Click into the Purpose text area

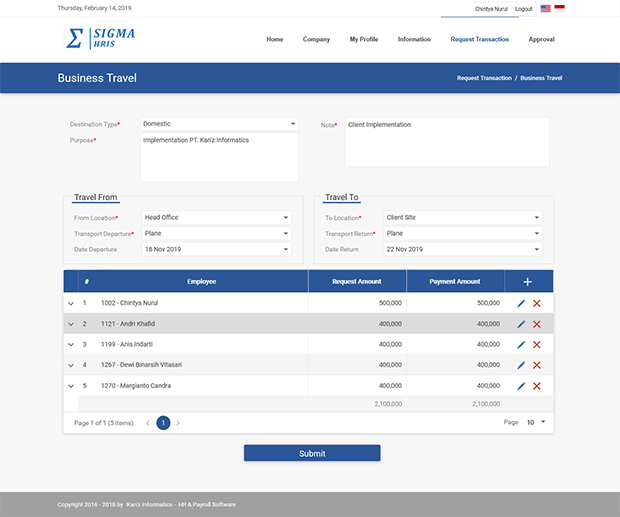[219, 157]
